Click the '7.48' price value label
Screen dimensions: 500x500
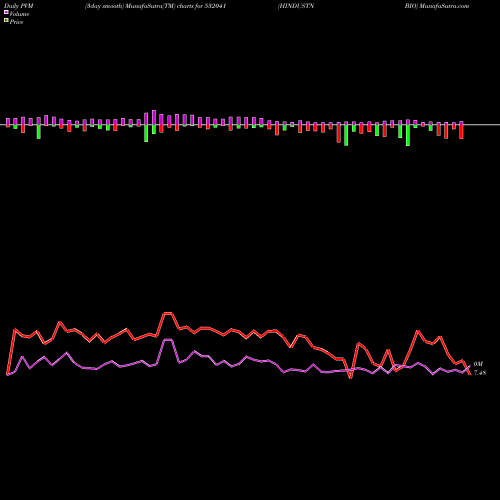(480, 373)
